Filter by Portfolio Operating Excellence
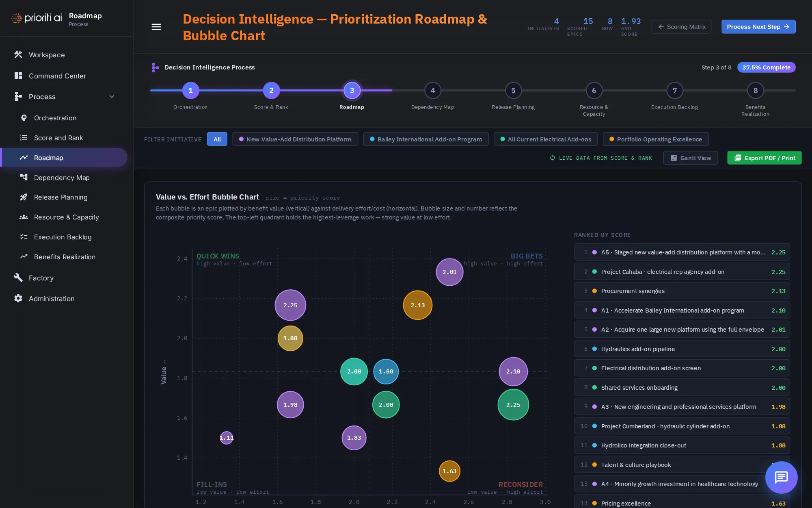Viewport: 812px width, 508px height. point(656,139)
